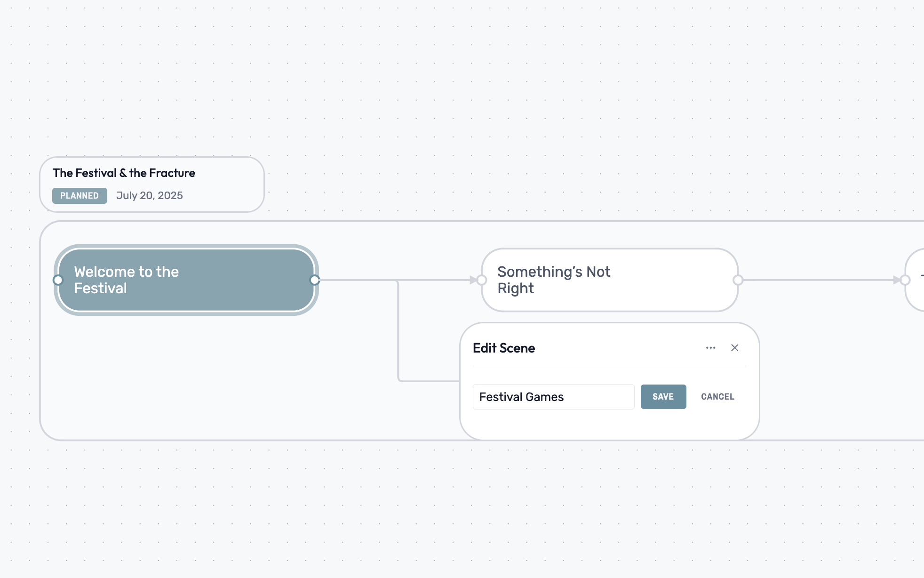Save the scene name Festival Games
The height and width of the screenshot is (578, 924).
663,397
